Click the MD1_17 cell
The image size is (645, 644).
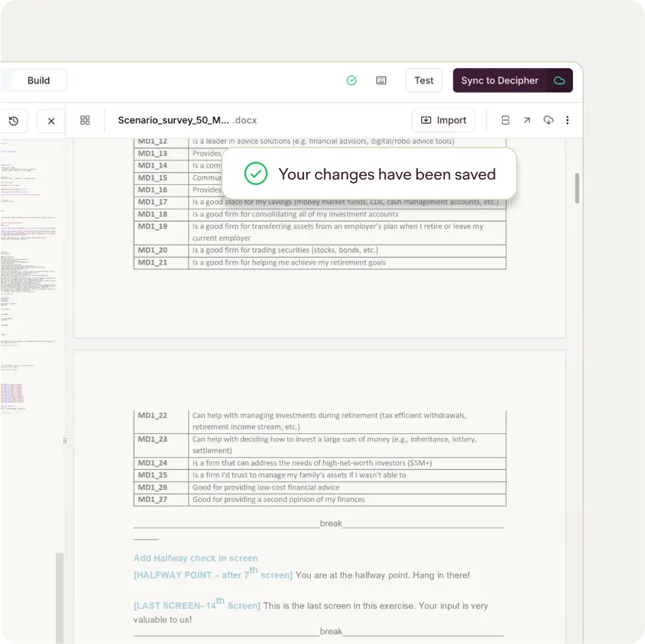click(161, 202)
